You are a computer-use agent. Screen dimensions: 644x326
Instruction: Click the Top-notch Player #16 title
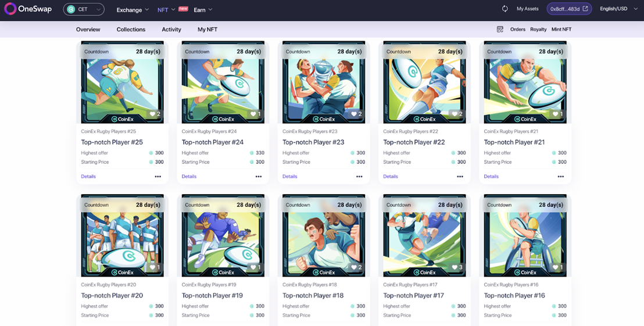(x=514, y=295)
